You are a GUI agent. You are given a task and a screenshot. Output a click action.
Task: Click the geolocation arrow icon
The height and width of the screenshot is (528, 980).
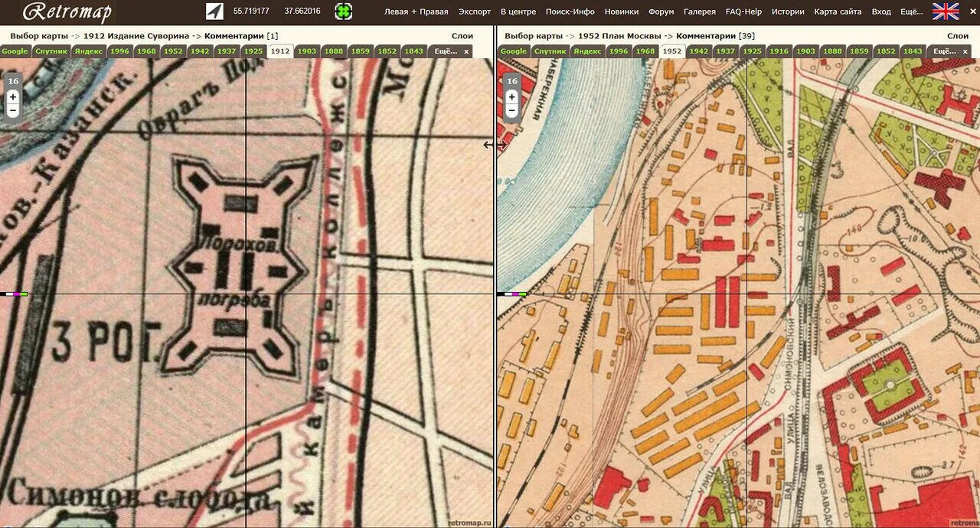[215, 11]
